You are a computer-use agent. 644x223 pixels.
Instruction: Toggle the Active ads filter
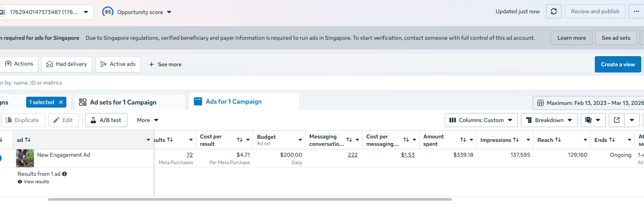point(118,64)
